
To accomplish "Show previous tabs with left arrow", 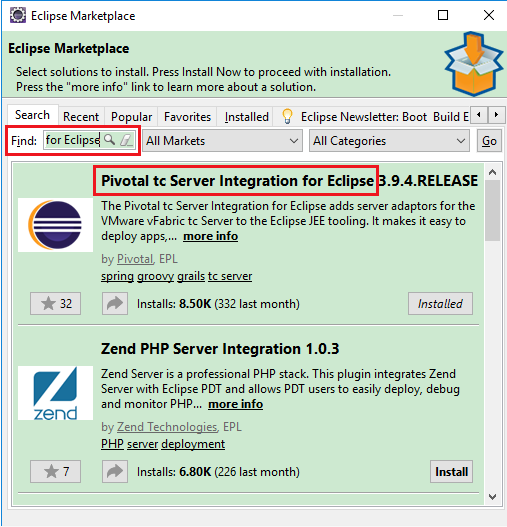I will (479, 115).
